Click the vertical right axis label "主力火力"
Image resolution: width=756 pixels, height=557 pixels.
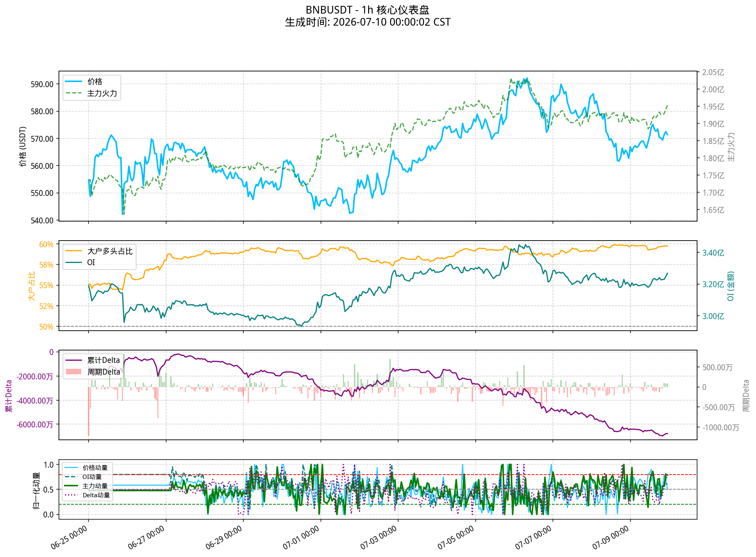[x=731, y=147]
